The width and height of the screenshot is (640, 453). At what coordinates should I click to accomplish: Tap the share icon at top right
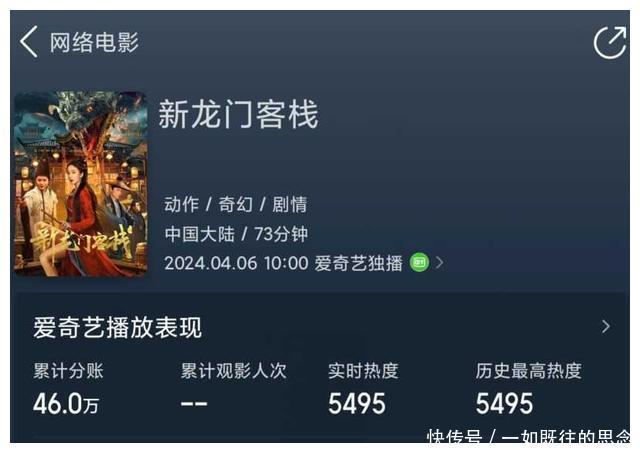(x=610, y=42)
